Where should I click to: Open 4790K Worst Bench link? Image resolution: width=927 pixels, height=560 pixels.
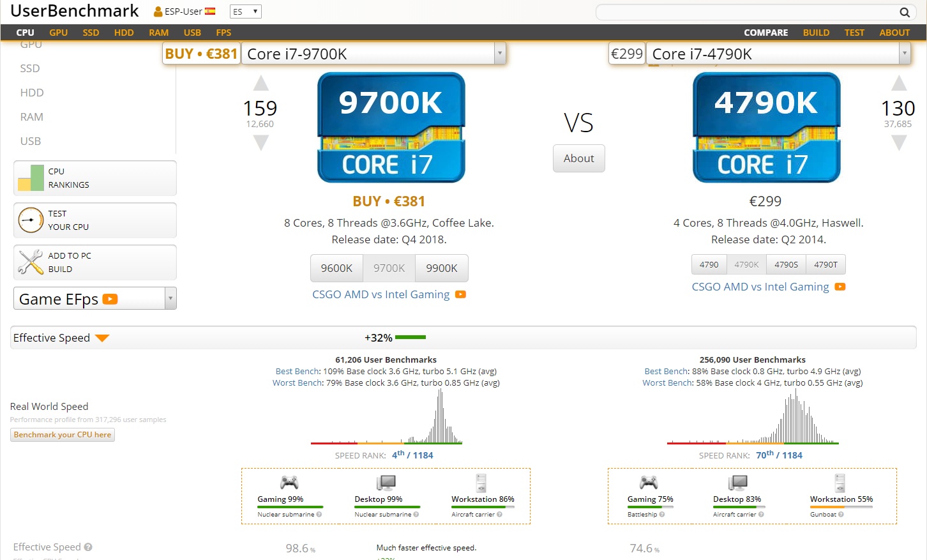click(668, 382)
